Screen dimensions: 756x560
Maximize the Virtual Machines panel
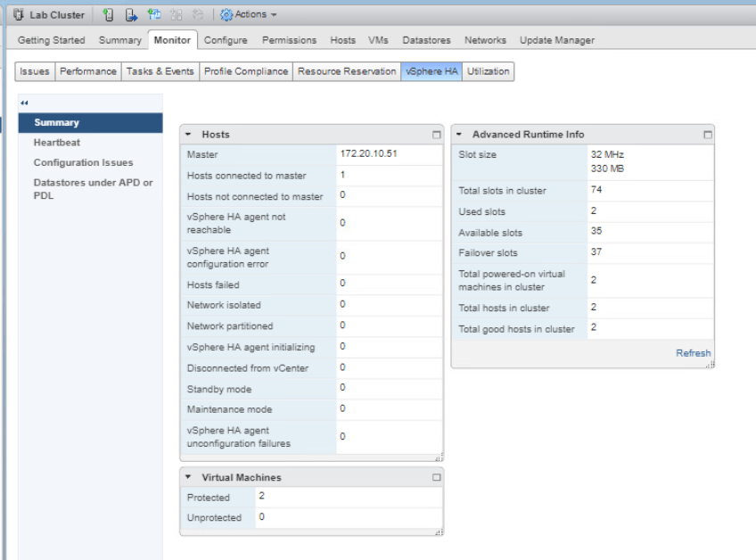436,478
